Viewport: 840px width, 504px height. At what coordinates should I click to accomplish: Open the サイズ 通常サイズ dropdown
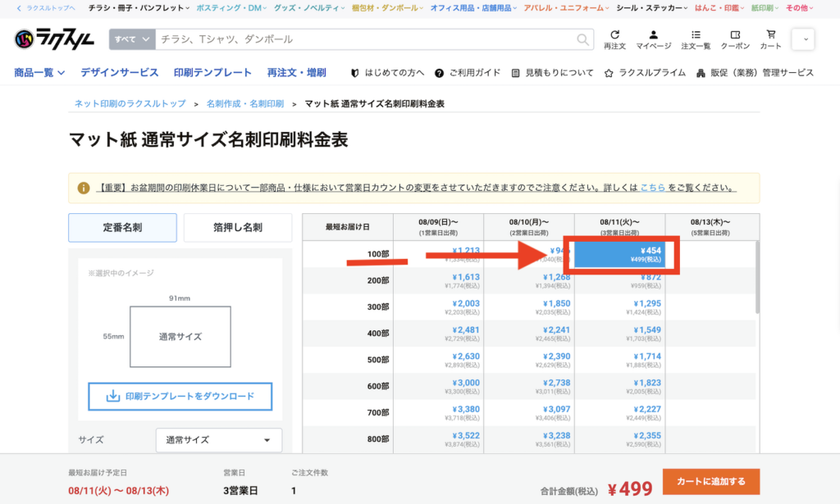tap(218, 440)
